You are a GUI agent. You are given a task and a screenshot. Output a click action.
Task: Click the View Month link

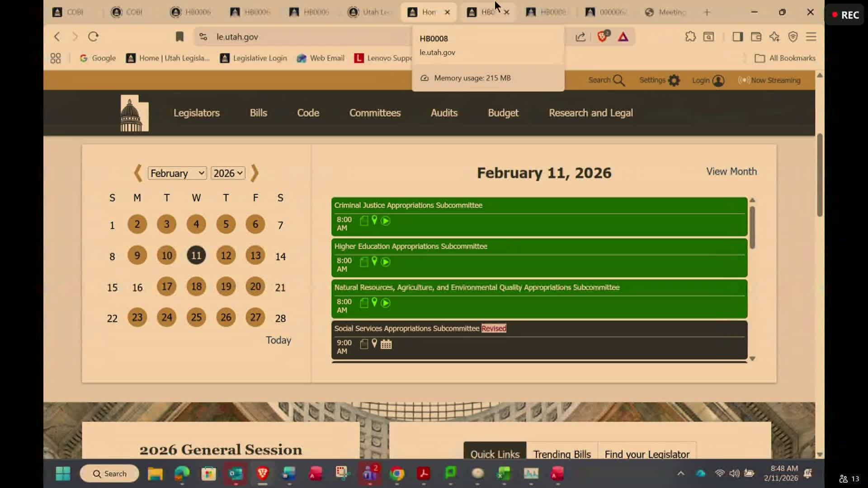731,172
